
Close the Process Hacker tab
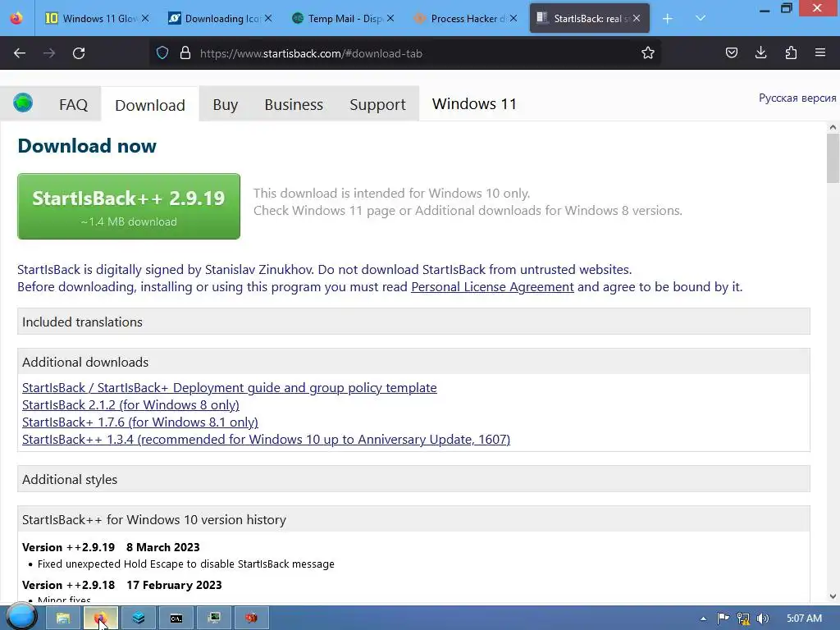[x=514, y=18]
